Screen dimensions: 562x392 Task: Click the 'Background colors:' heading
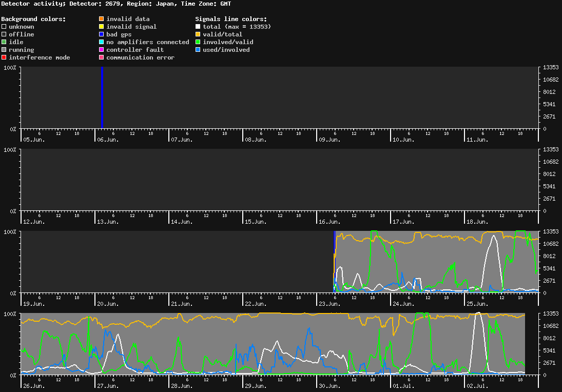point(34,19)
